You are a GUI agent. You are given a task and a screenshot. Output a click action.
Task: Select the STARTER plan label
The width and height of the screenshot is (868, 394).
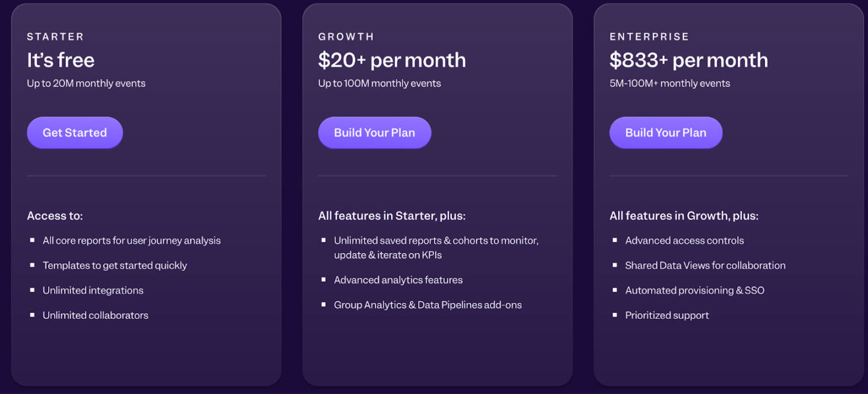point(55,36)
